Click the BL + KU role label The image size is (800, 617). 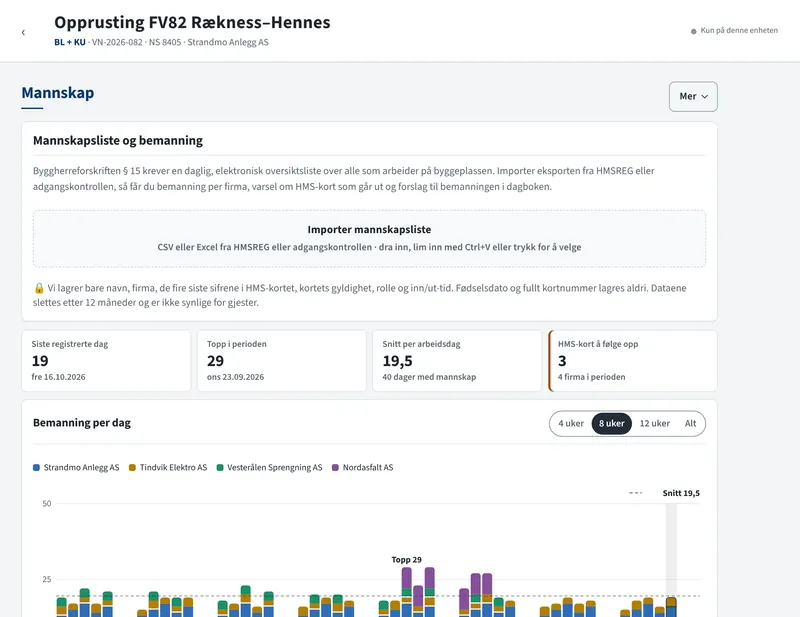[70, 42]
